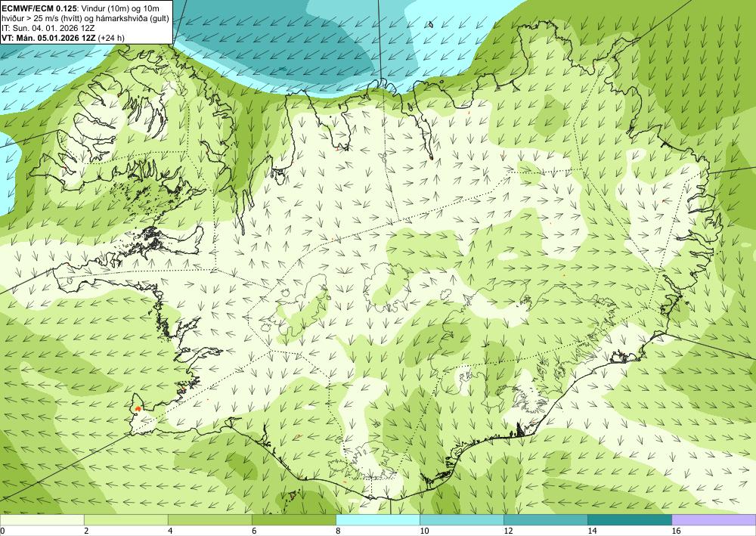Click the legend scale label '14'
Viewport: 756px width, 536px height.
click(x=592, y=531)
